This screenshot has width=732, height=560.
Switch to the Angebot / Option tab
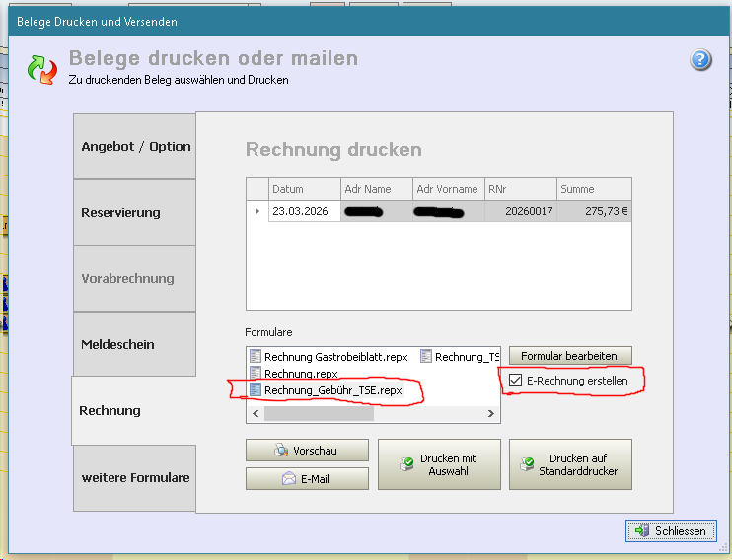pos(135,147)
